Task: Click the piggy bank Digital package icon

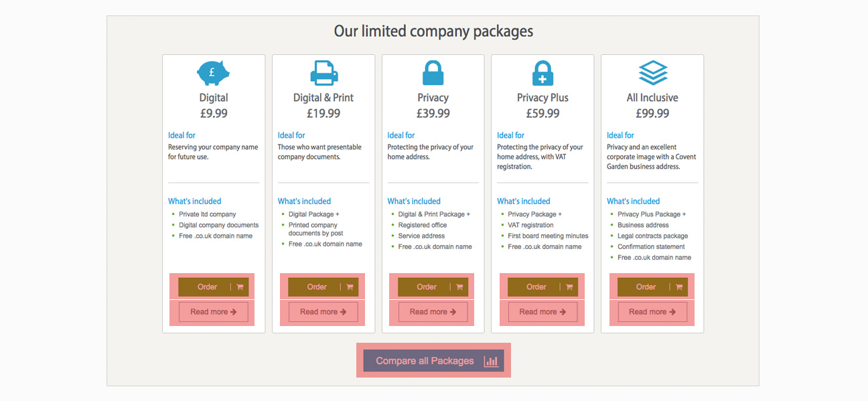Action: [213, 72]
